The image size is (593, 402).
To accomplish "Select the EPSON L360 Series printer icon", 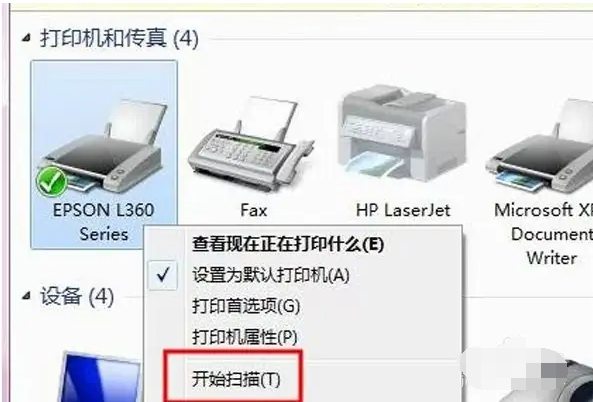I will tap(104, 146).
